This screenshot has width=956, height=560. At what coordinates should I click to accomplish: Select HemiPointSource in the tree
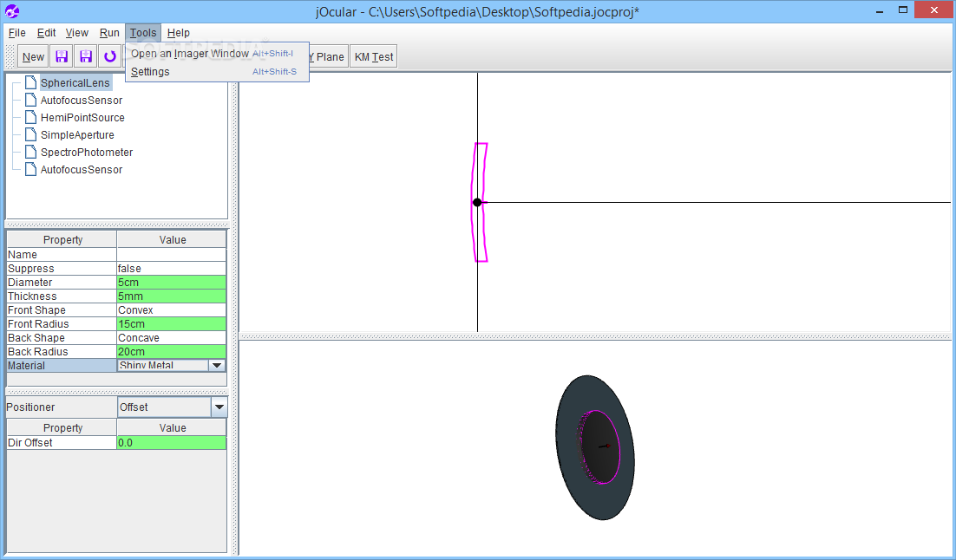point(82,118)
